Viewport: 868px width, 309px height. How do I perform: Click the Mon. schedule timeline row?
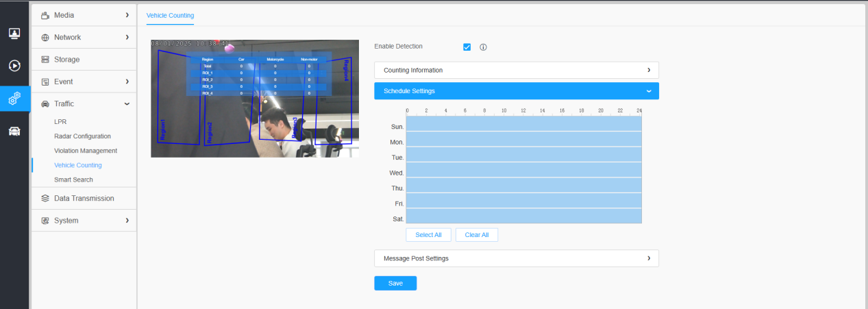pos(524,138)
